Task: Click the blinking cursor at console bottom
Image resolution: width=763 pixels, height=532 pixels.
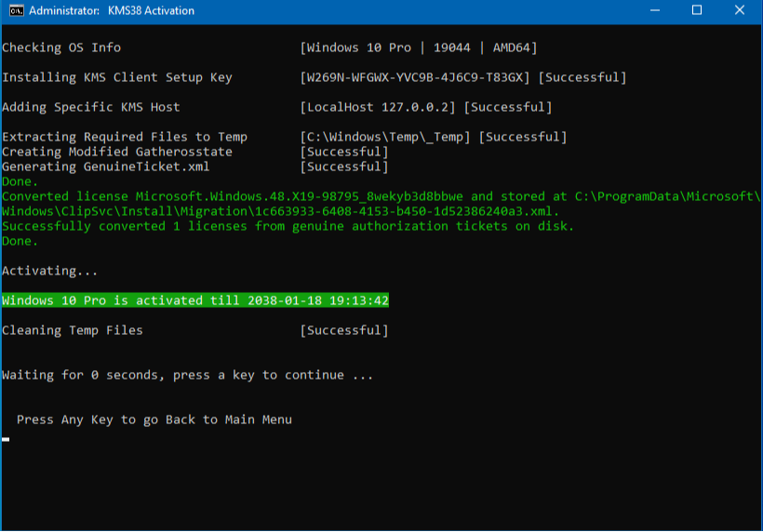Action: 6,440
